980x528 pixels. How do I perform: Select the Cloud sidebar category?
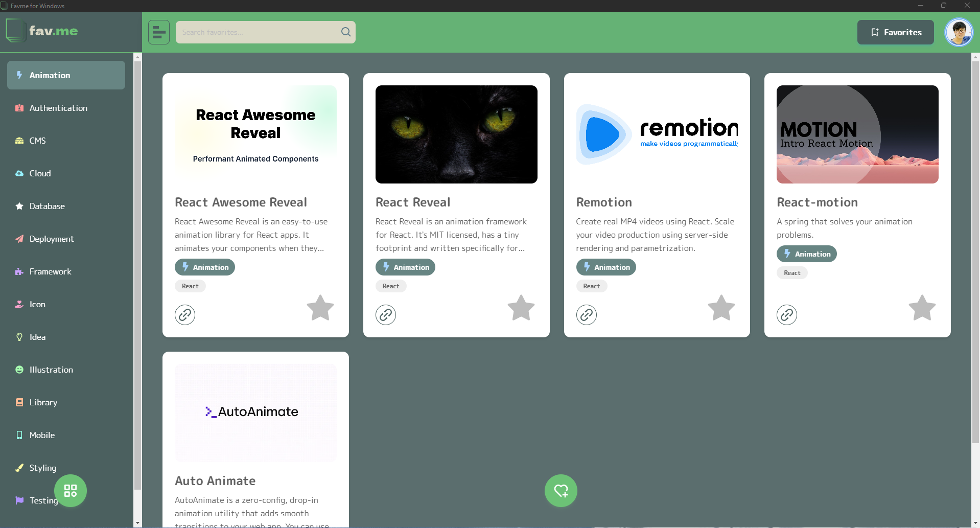(x=39, y=173)
